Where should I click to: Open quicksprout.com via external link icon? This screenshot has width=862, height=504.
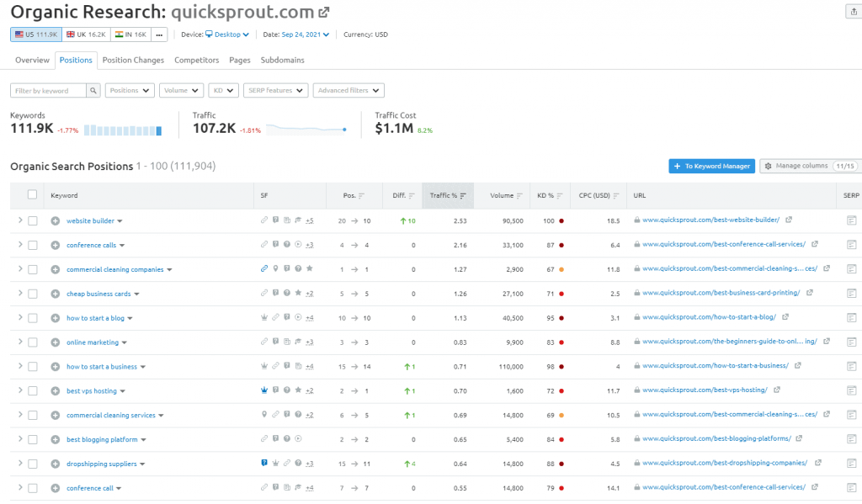pos(324,12)
